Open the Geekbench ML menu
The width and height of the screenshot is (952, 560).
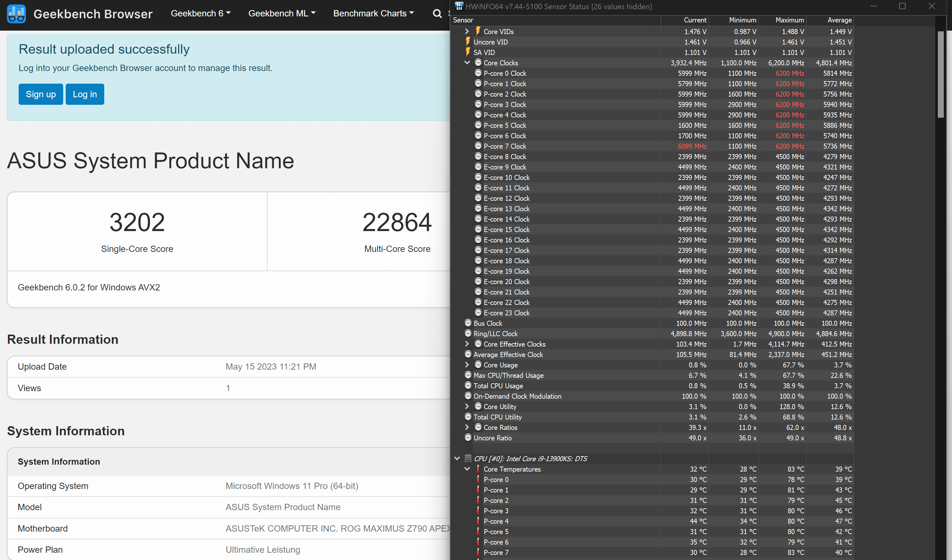[281, 14]
